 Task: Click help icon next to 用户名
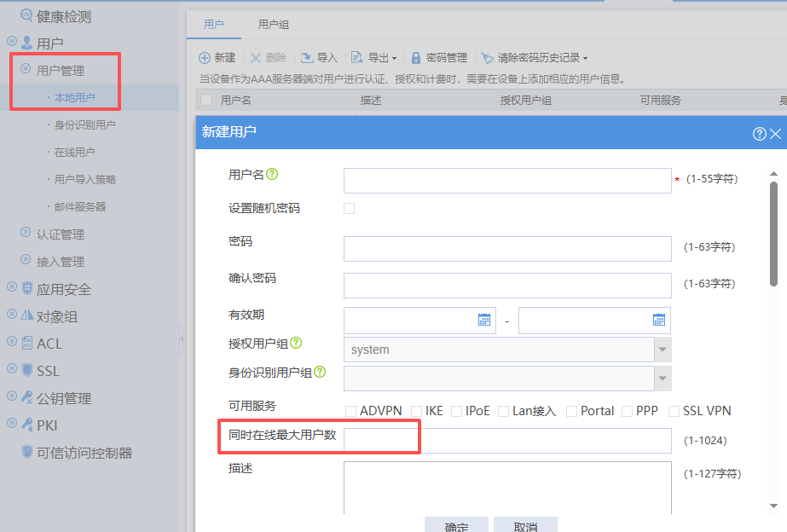click(x=272, y=174)
